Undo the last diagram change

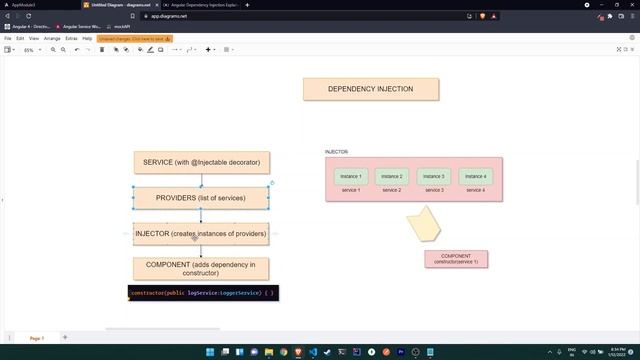click(x=77, y=50)
